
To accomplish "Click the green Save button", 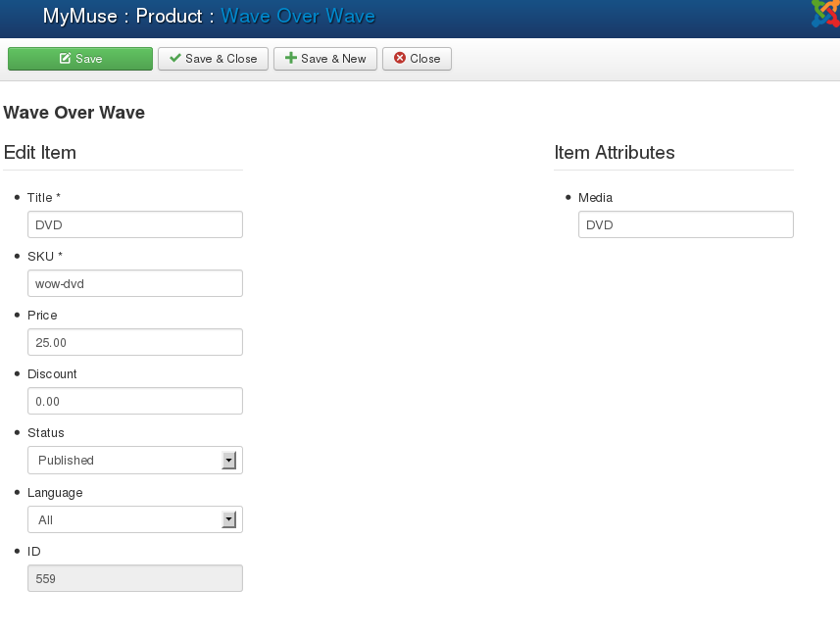I will [80, 59].
